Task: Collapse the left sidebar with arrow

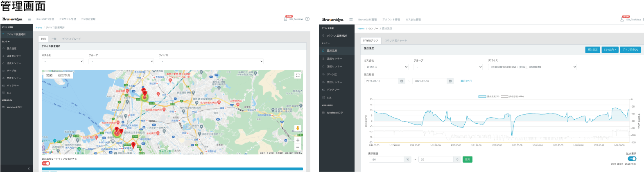Action: click(28, 168)
